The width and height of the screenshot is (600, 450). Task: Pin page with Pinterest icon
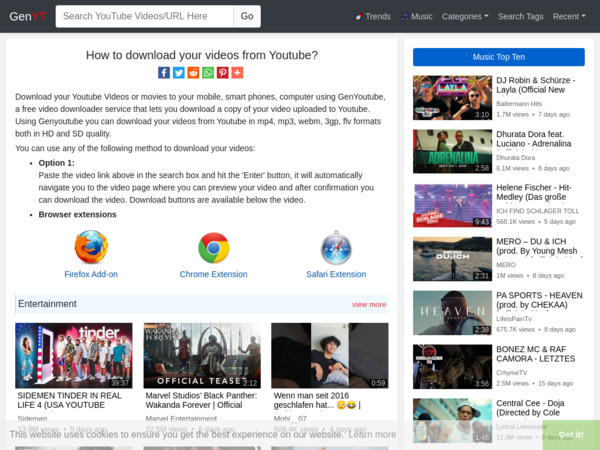click(x=222, y=73)
